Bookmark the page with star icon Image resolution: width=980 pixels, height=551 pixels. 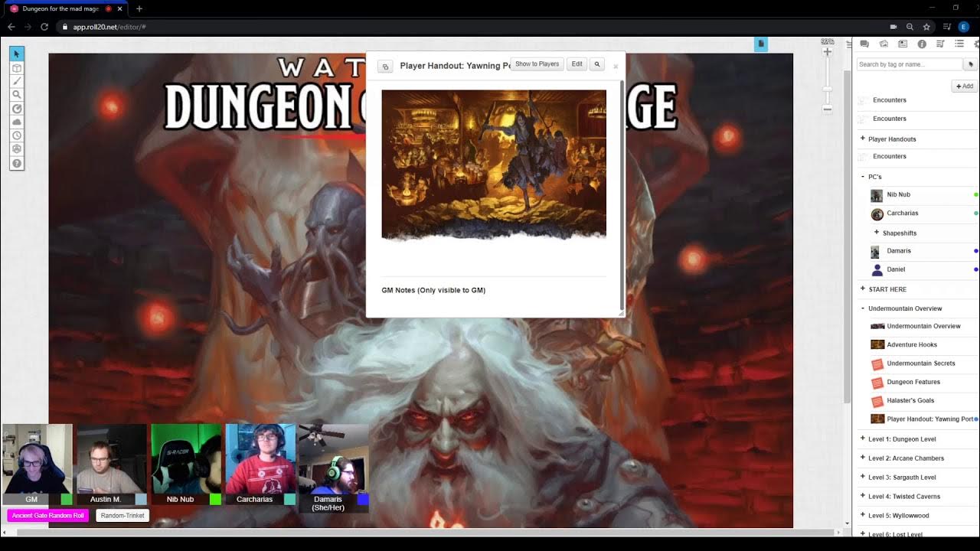pyautogui.click(x=926, y=27)
